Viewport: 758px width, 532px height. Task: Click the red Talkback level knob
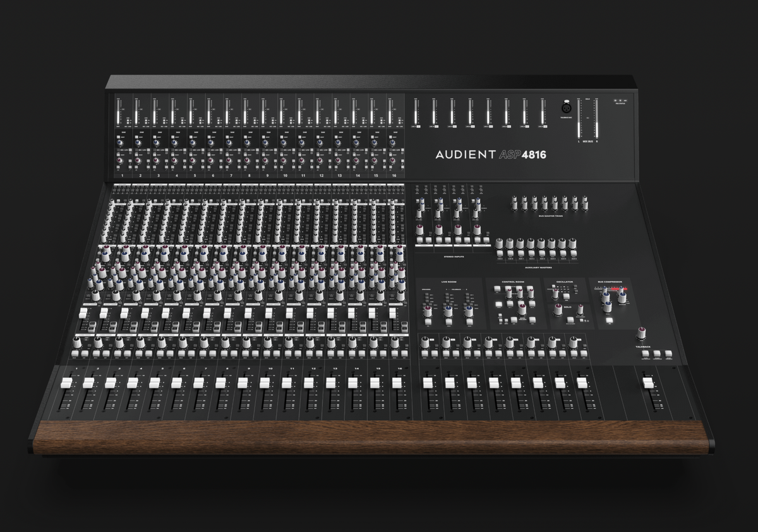pyautogui.click(x=641, y=333)
